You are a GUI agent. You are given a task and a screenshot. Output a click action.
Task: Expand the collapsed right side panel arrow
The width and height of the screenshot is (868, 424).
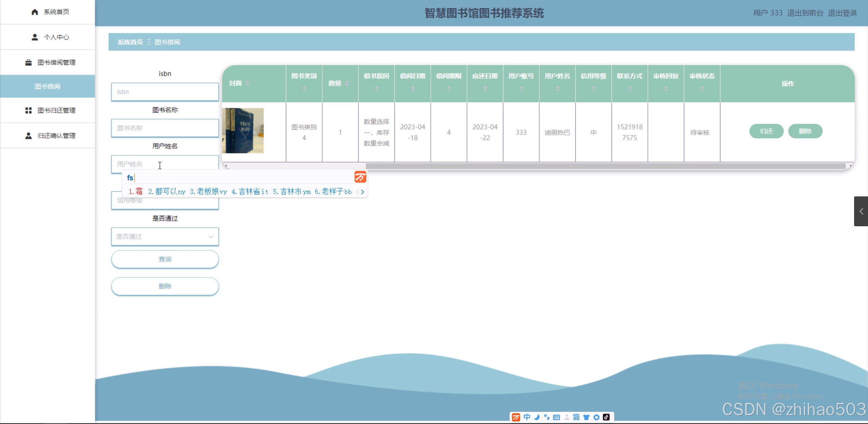pos(861,211)
